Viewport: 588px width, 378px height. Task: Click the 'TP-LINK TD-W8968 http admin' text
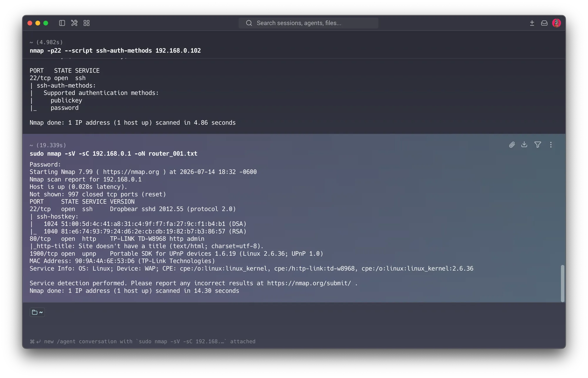pyautogui.click(x=157, y=239)
